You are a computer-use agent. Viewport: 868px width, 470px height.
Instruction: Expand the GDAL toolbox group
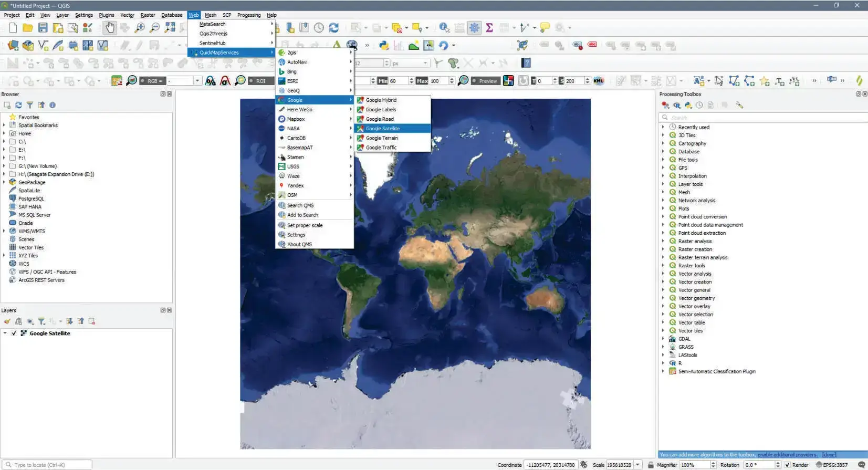point(663,339)
